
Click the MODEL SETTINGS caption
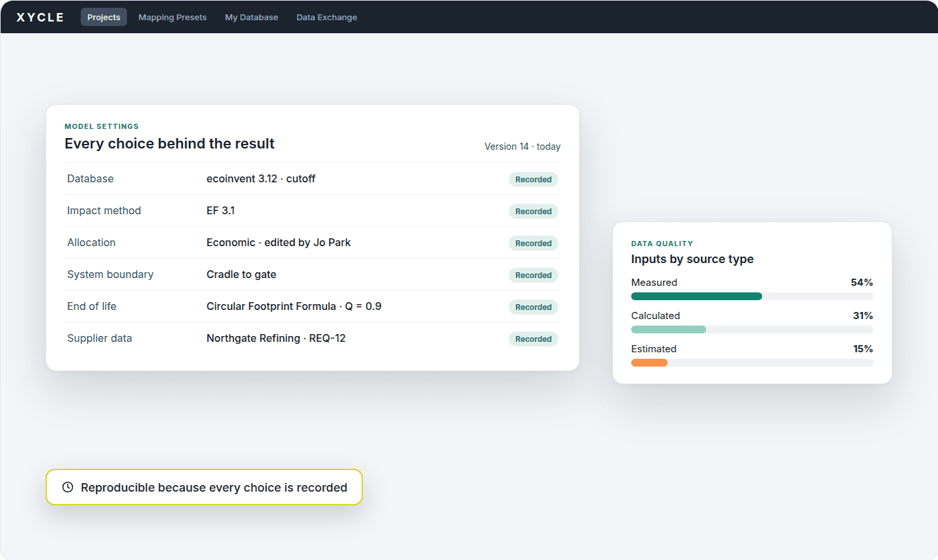click(x=102, y=126)
